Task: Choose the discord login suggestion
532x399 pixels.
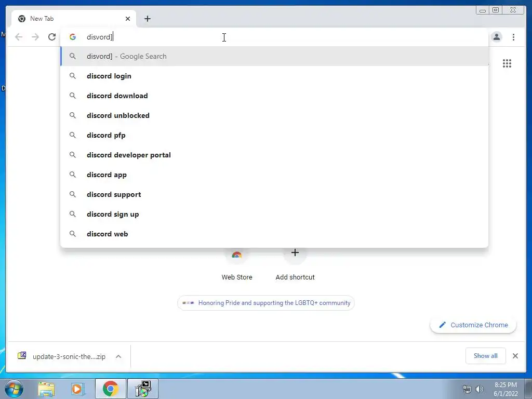Action: [274, 76]
